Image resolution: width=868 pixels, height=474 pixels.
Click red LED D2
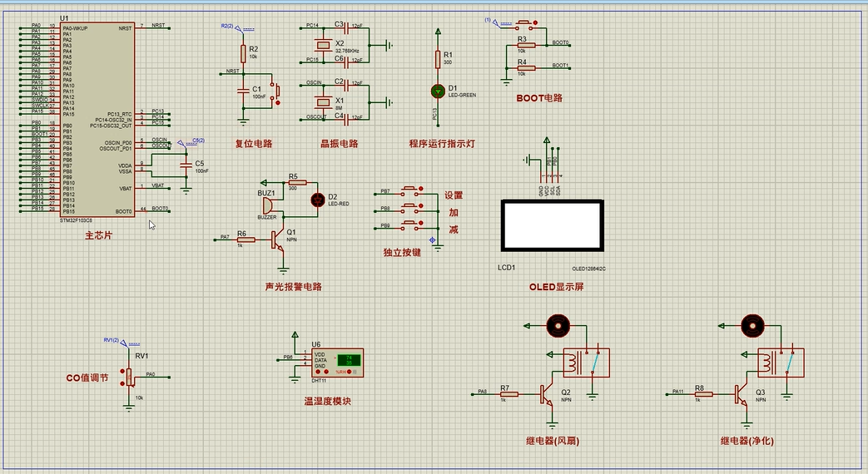coord(318,200)
